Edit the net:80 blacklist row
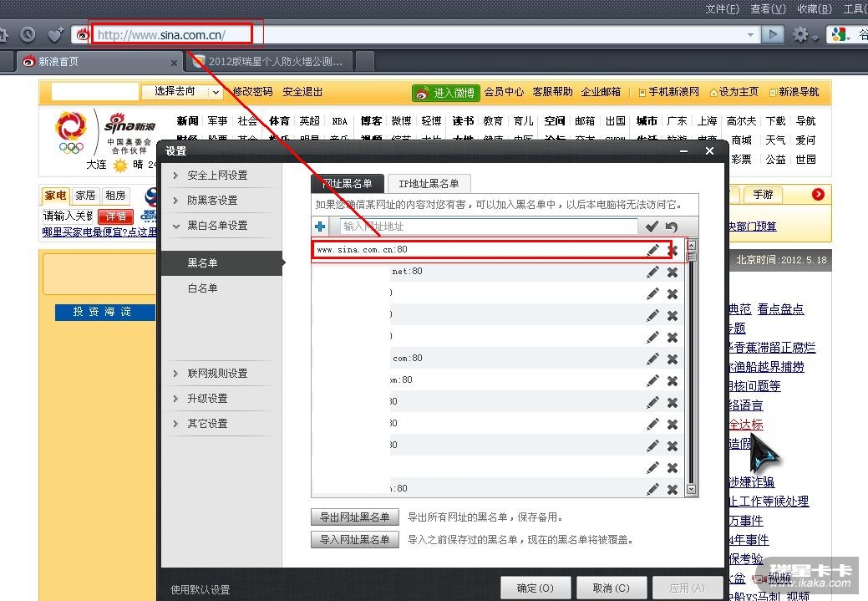 (x=652, y=272)
